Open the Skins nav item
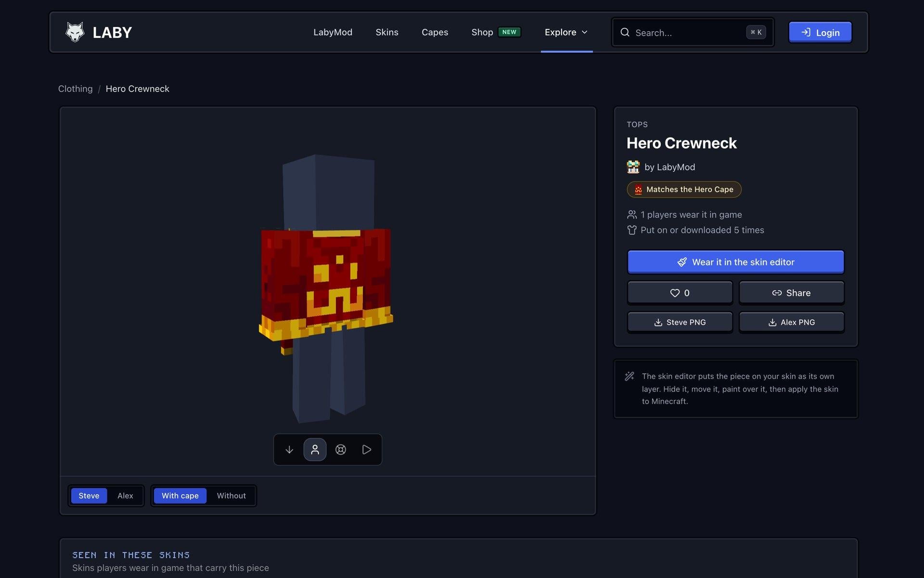 click(x=387, y=32)
